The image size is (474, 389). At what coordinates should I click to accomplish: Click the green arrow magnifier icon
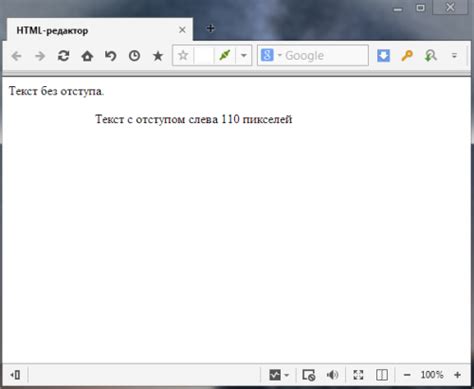[x=431, y=56]
